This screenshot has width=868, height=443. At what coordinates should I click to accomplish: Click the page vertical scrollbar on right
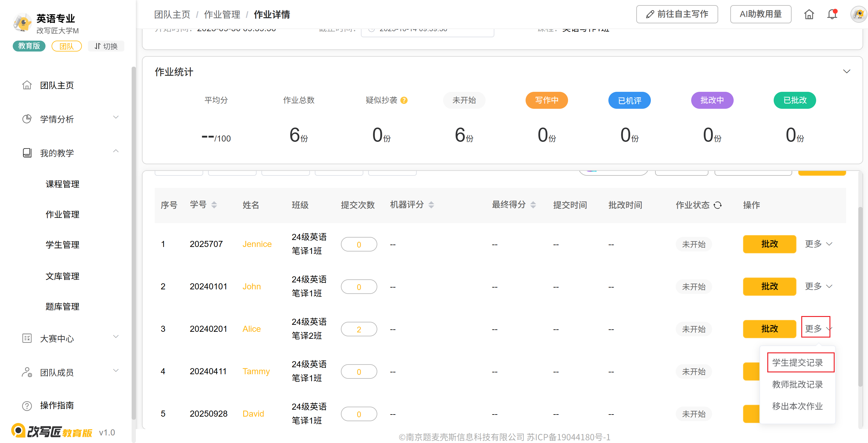tap(860, 296)
